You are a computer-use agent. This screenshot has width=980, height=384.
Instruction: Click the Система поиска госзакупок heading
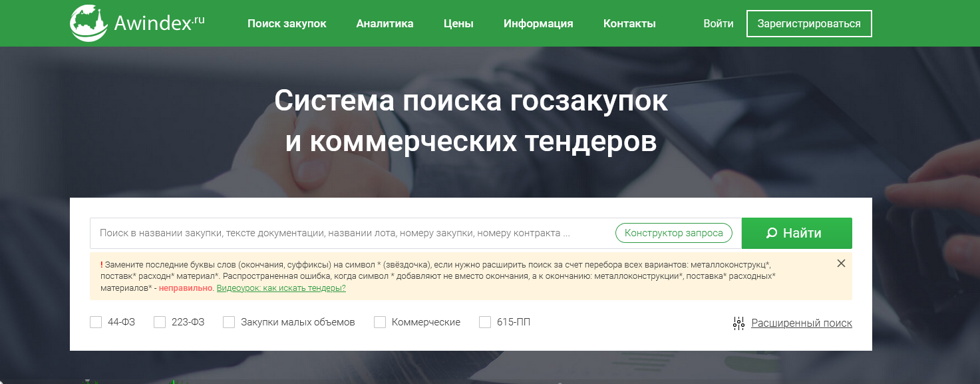tap(471, 101)
